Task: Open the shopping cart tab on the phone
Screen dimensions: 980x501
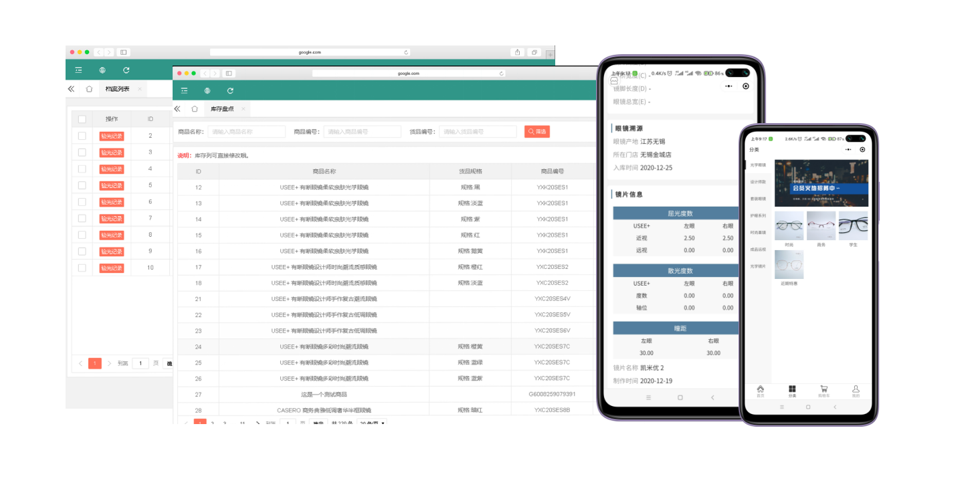Action: point(823,391)
